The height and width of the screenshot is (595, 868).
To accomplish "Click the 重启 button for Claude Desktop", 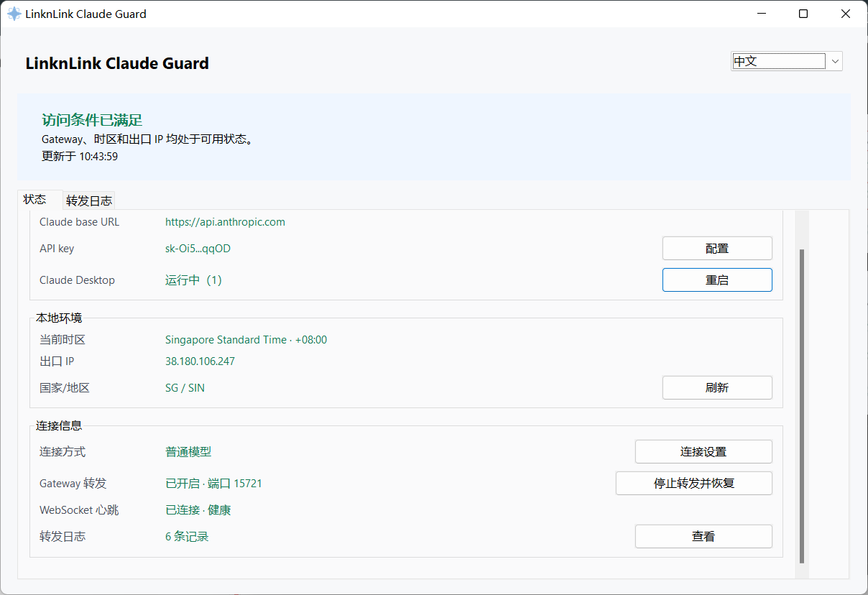I will (717, 280).
